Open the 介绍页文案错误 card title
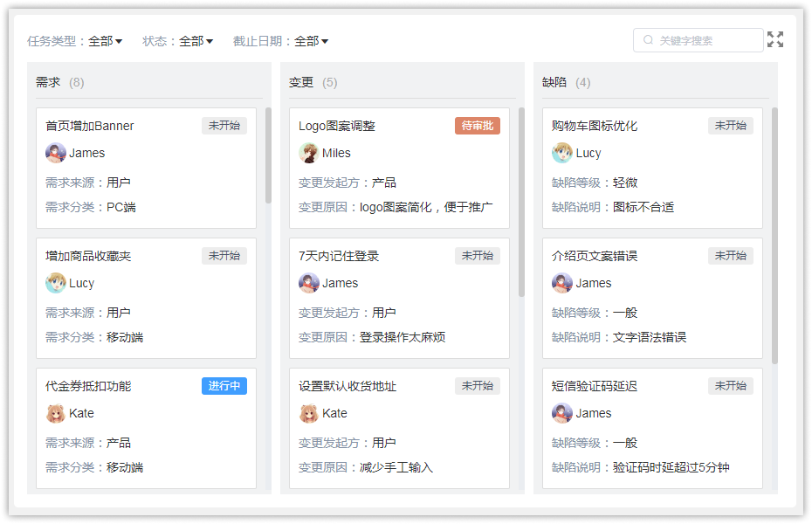This screenshot has width=812, height=524. 595,256
